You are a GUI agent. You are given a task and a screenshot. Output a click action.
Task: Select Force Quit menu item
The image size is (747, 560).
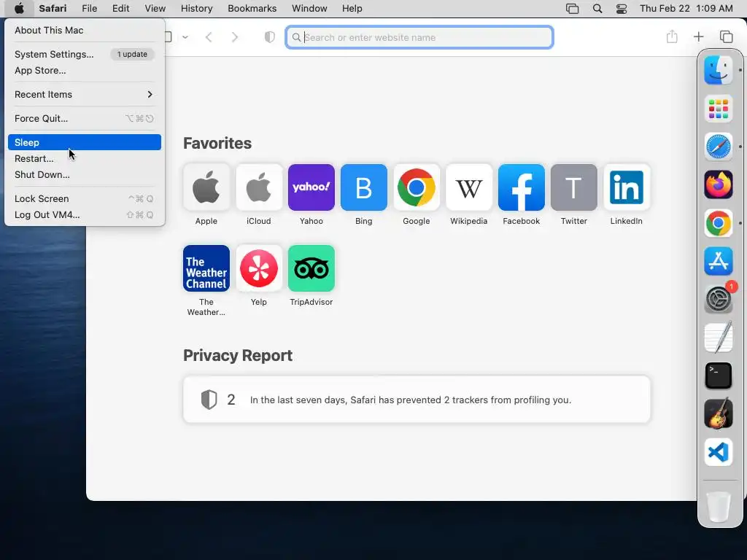85,119
